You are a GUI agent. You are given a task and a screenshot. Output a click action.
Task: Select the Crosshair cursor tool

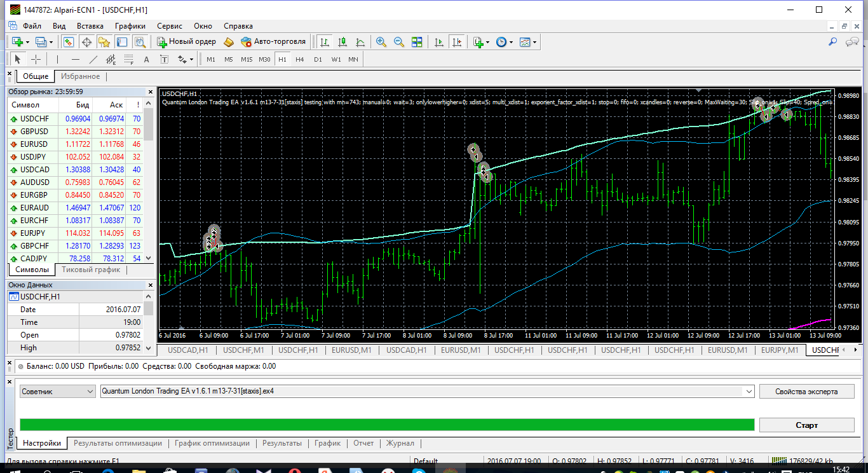click(x=36, y=59)
